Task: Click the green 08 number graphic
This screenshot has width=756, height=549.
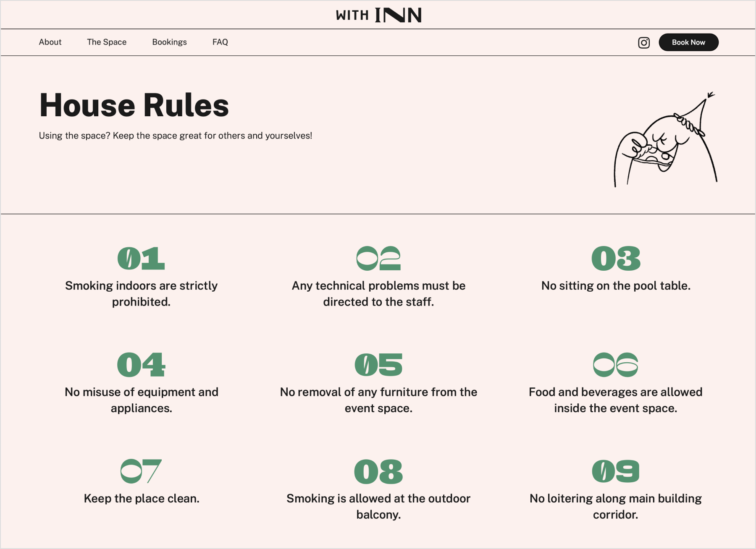Action: click(378, 471)
